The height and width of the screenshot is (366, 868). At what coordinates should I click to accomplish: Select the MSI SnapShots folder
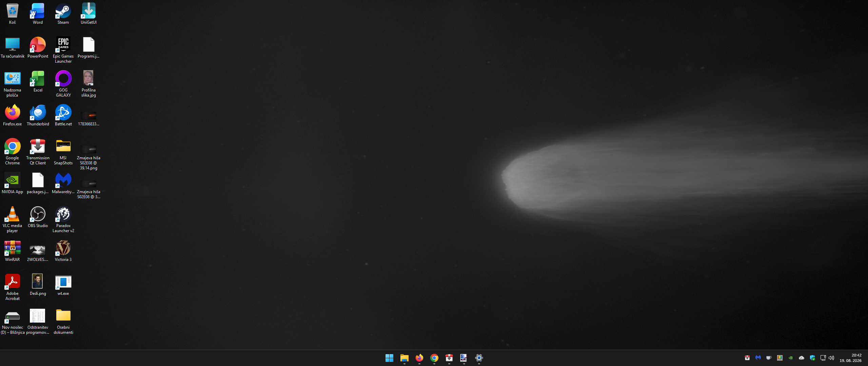tap(63, 151)
